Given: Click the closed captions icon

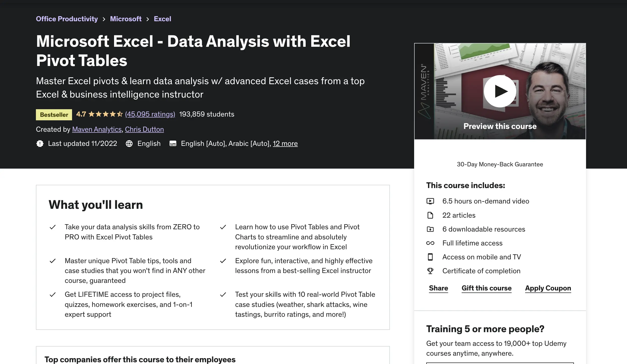Looking at the screenshot, I should (x=173, y=144).
